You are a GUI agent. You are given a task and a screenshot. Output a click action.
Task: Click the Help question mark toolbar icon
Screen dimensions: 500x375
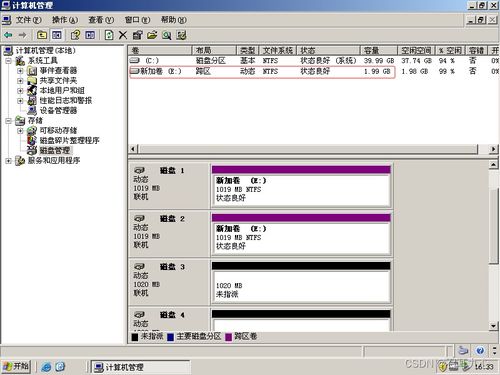(x=76, y=35)
